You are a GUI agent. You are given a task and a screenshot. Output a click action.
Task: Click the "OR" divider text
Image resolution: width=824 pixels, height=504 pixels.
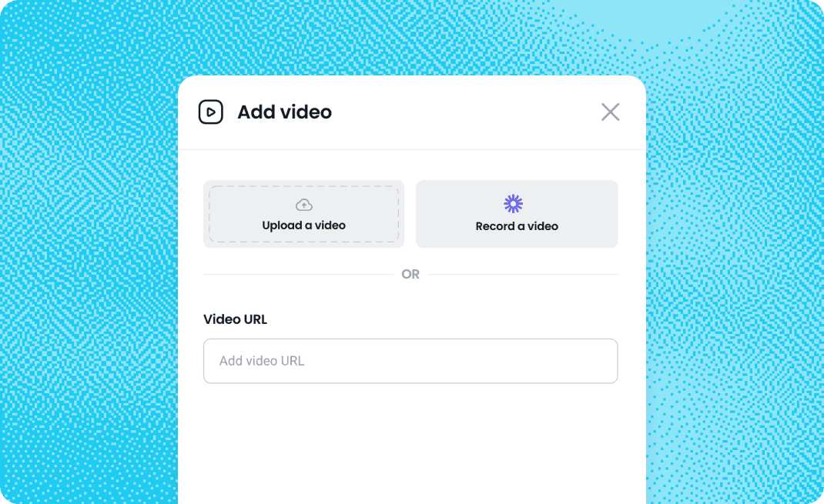[410, 274]
